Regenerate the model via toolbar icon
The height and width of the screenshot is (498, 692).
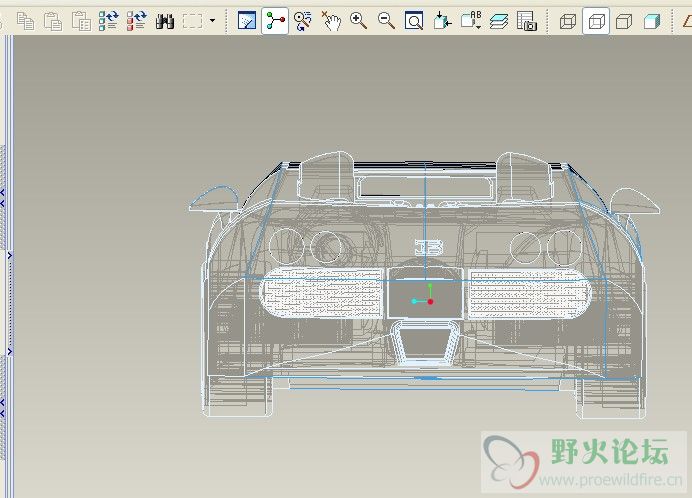pos(109,21)
